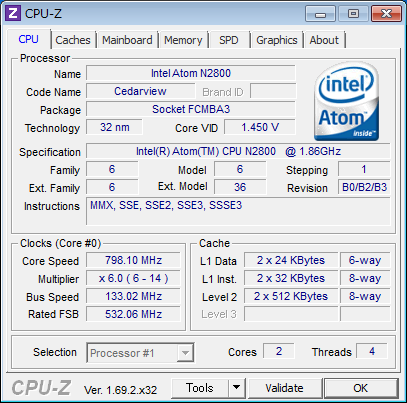Screen dimensions: 407x403
Task: Click the Threads value 4
Action: (x=372, y=351)
